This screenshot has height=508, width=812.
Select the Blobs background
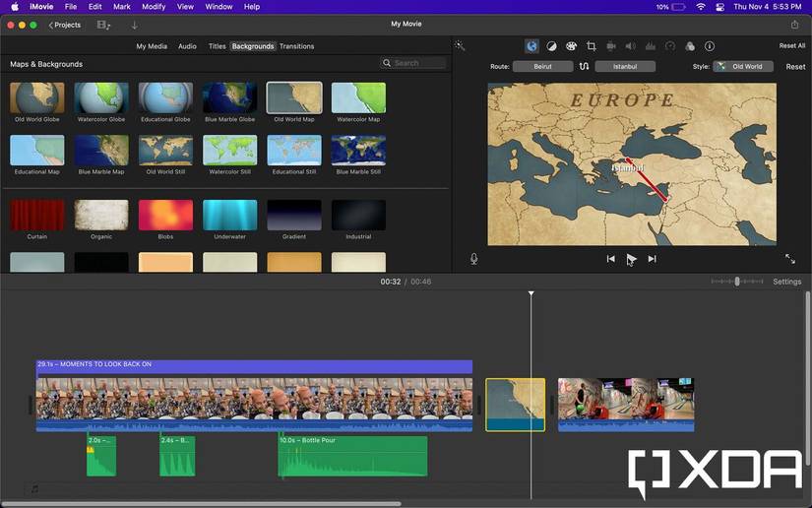point(165,215)
